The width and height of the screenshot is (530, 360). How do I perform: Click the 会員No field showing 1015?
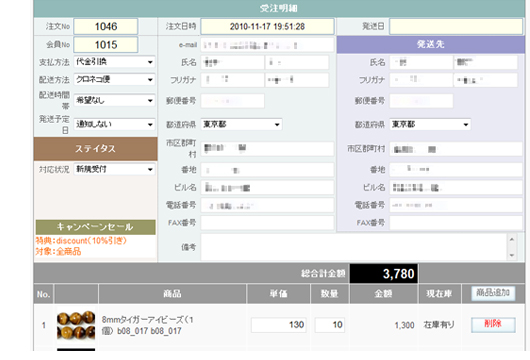(x=106, y=45)
